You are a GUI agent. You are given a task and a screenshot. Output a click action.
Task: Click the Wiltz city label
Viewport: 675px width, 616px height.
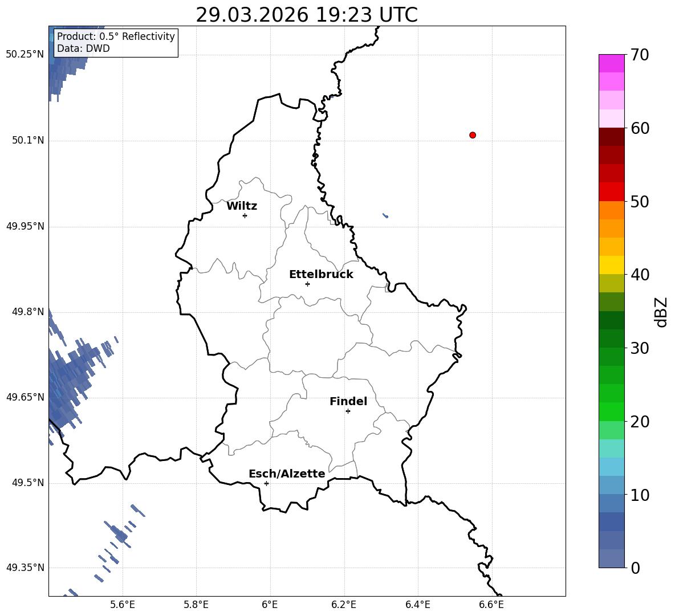242,206
